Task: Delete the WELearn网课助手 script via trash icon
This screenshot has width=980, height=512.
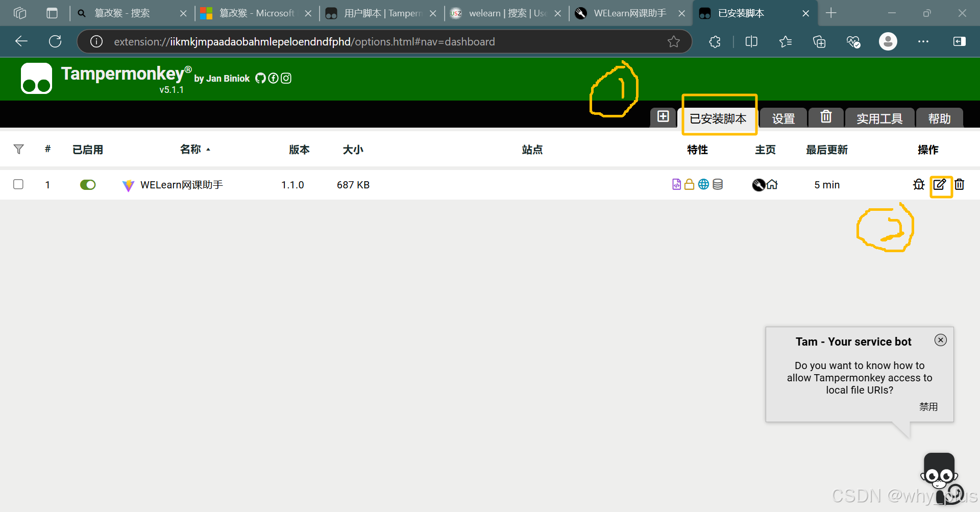Action: pos(960,185)
